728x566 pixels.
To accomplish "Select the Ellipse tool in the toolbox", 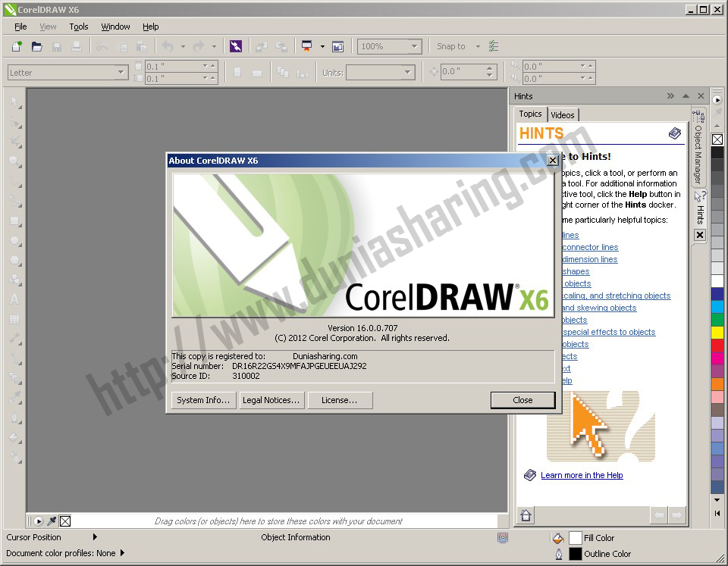I will tap(16, 241).
